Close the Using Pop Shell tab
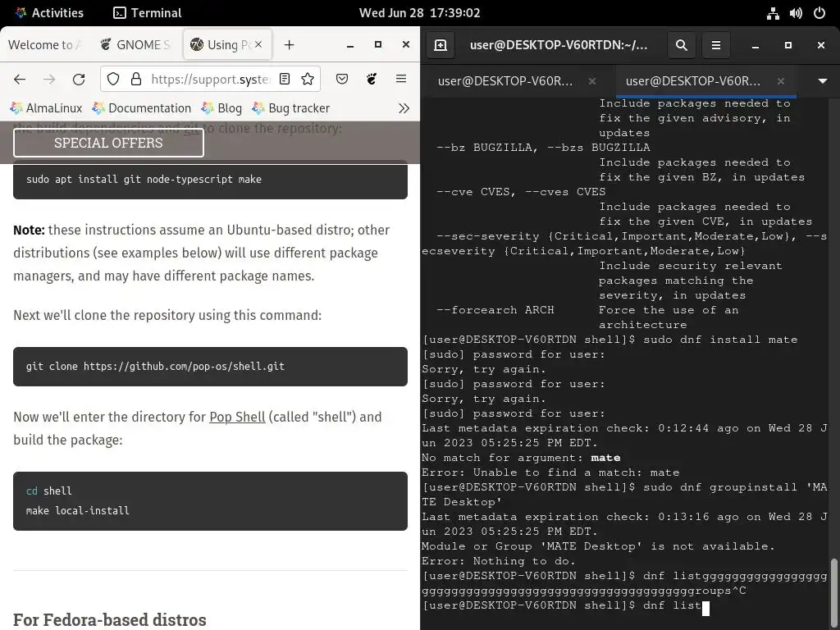Screen dimensions: 840x630 coord(258,44)
